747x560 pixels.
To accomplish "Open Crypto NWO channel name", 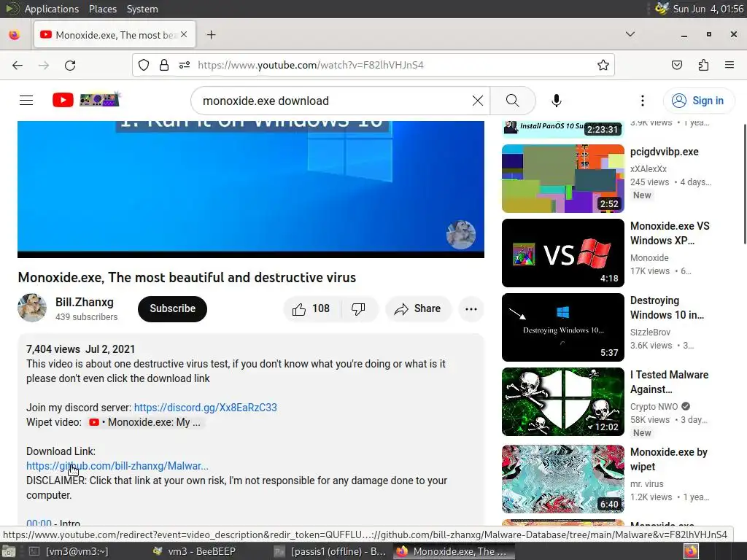I will coord(654,407).
